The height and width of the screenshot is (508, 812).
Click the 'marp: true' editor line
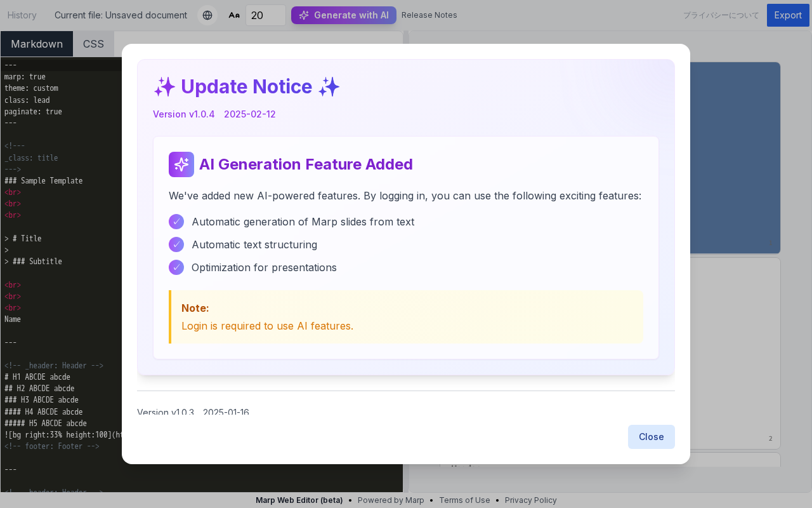(25, 77)
